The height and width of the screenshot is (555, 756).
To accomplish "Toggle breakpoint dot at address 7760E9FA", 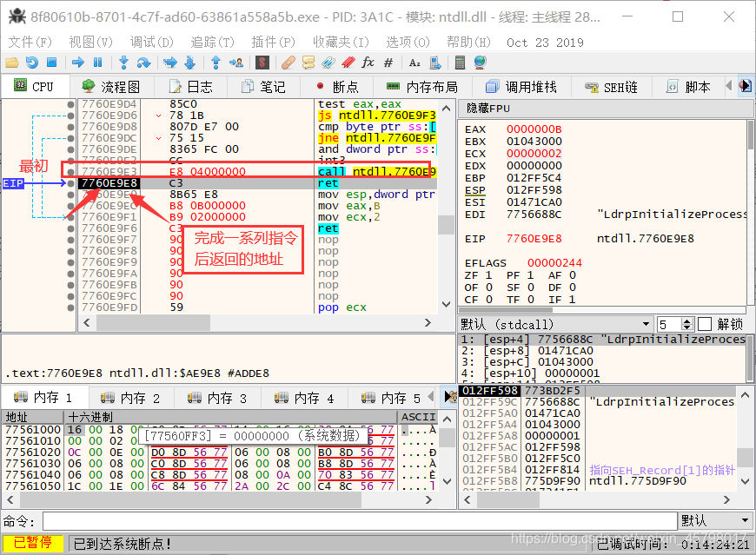I will tap(71, 274).
